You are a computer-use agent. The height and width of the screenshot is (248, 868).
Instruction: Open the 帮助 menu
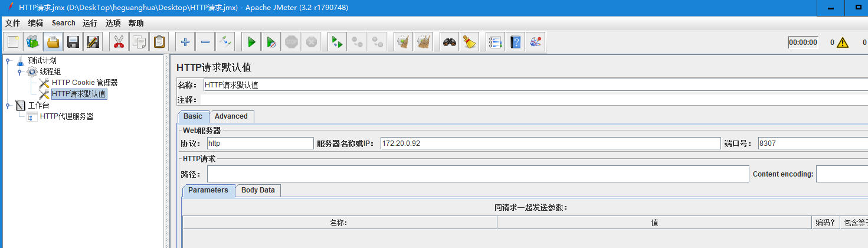[136, 23]
